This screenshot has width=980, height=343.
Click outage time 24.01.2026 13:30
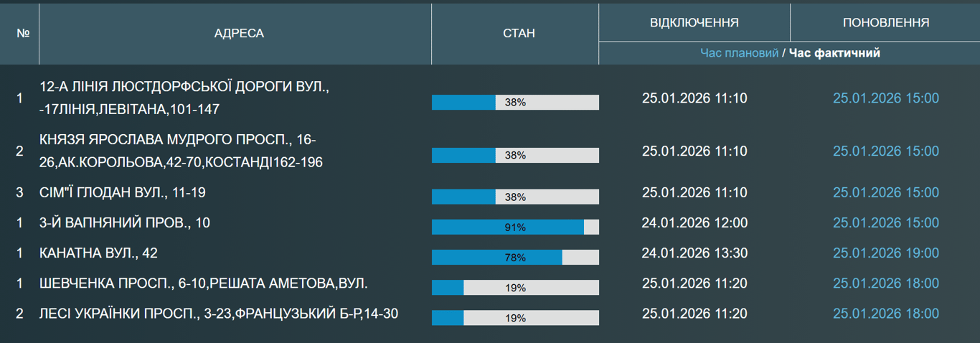694,253
